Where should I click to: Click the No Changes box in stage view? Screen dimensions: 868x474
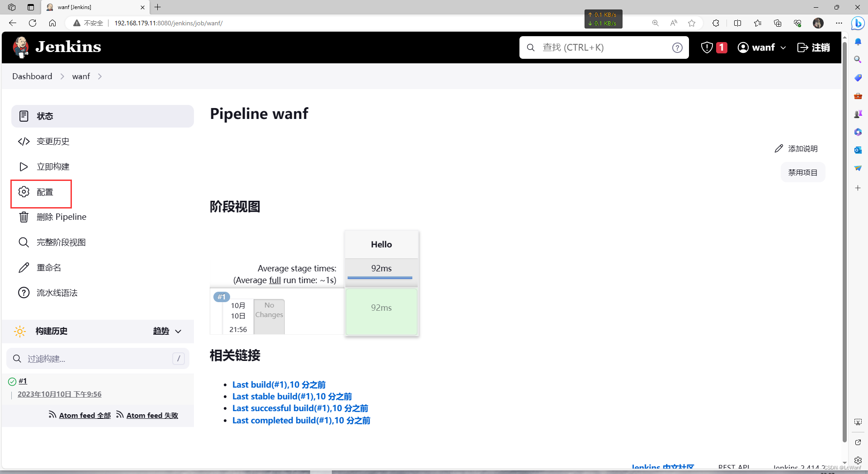269,317
